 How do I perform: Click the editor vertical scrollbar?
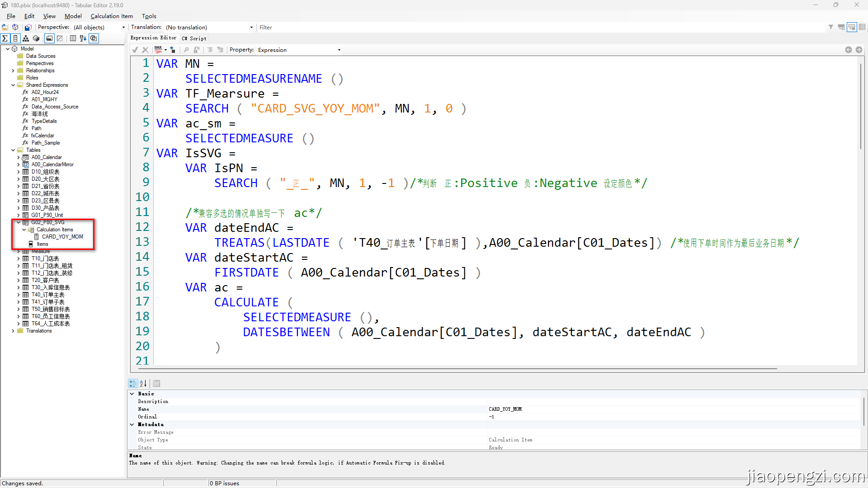point(861,106)
